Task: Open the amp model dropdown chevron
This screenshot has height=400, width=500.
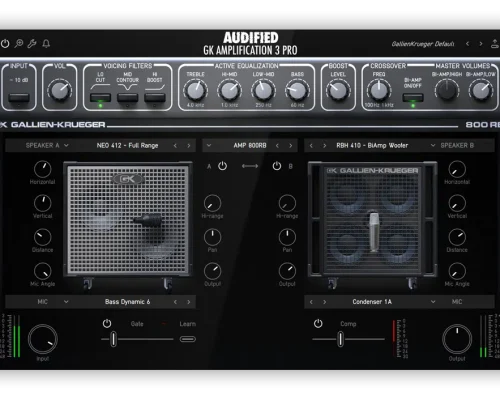Action: (x=209, y=146)
